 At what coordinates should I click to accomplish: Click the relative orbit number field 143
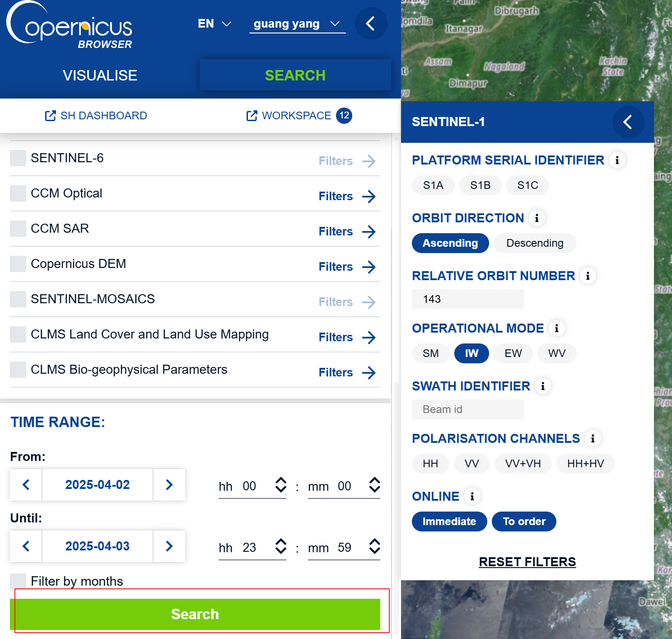coord(468,299)
